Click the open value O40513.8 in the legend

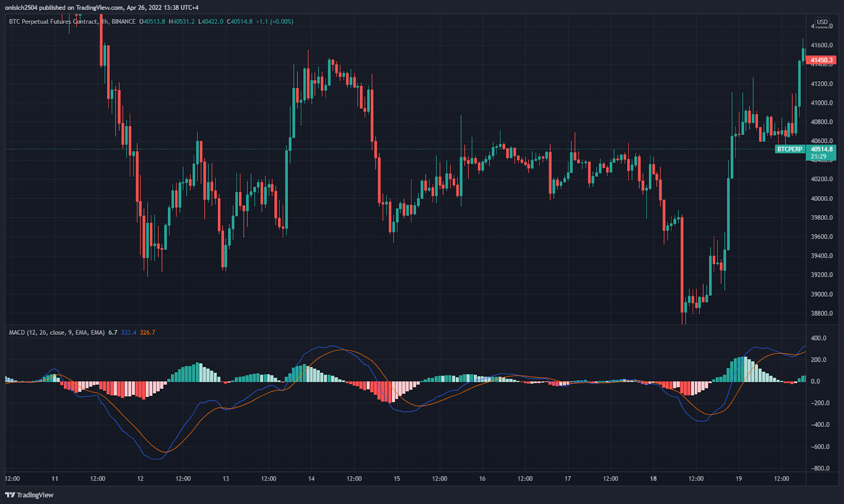(152, 22)
